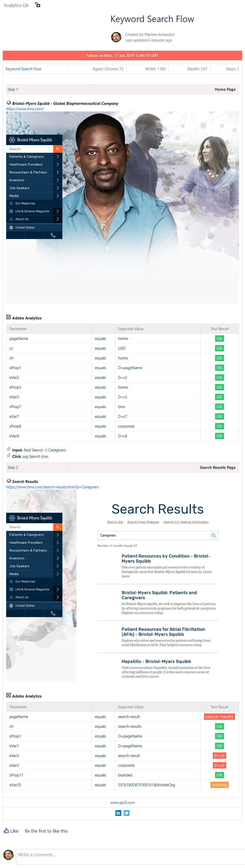
Task: Click the OK result for pageName in Step 1
Action: pos(219,339)
